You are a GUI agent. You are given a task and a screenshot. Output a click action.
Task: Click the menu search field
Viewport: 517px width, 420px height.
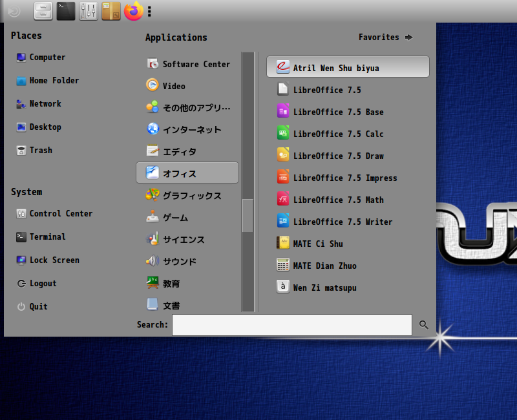[292, 325]
